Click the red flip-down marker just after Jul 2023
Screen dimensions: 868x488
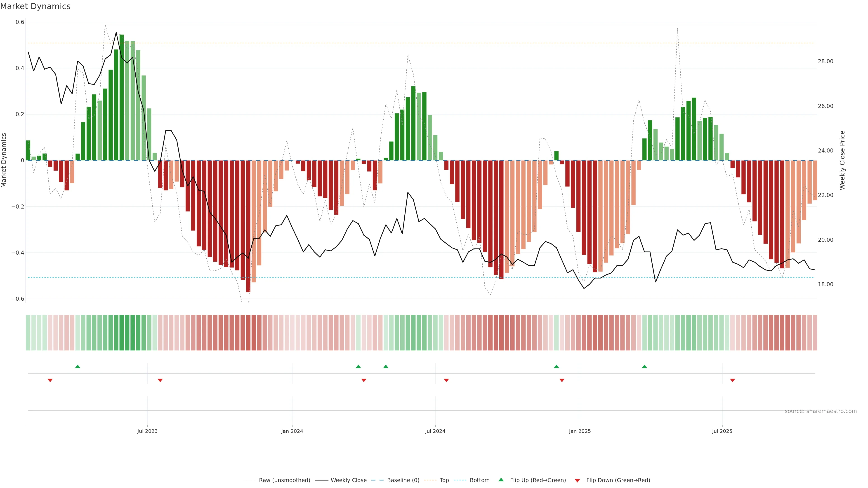tap(160, 380)
